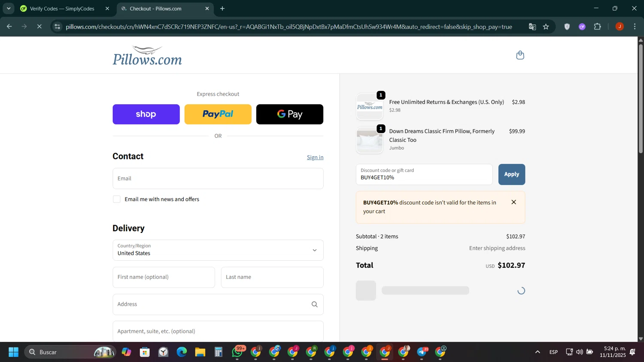Open File Explorer from taskbar
This screenshot has width=644, height=362.
tap(200, 352)
